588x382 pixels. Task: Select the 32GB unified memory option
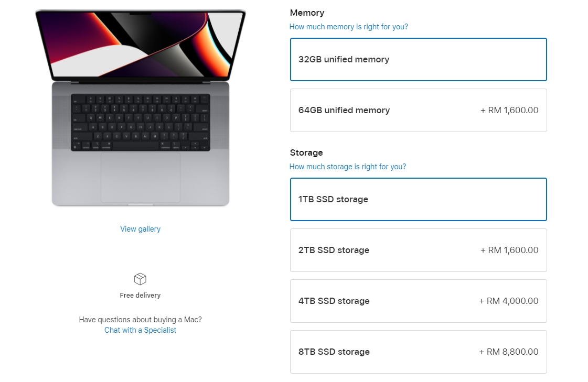(x=418, y=59)
